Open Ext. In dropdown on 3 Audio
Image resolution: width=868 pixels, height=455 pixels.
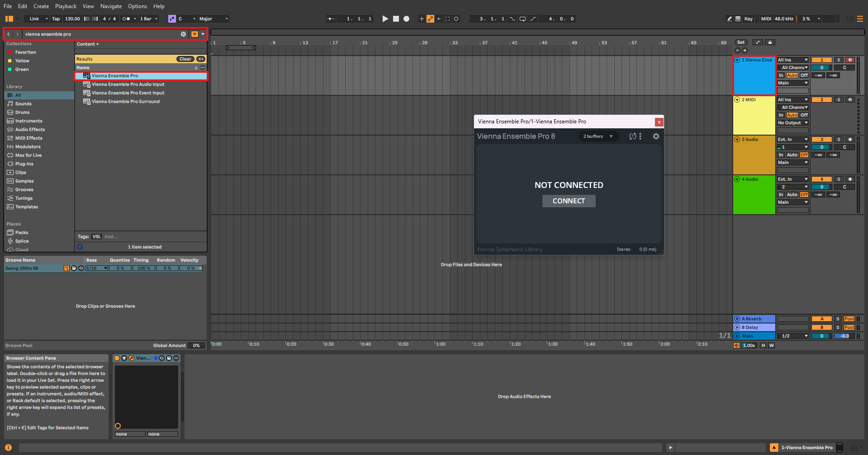tap(792, 140)
